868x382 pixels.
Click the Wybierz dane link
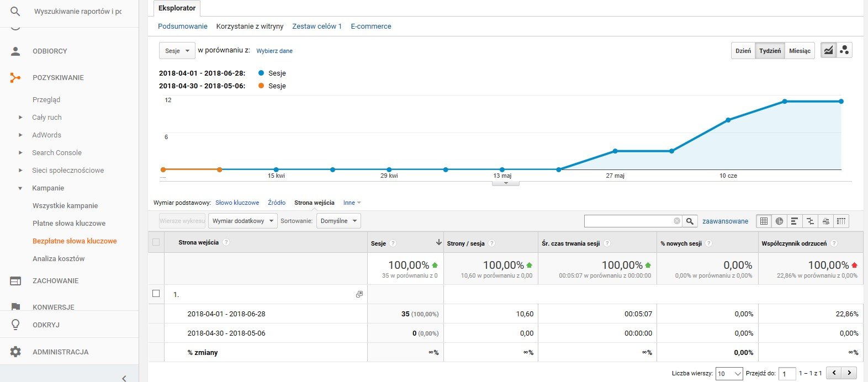[274, 51]
